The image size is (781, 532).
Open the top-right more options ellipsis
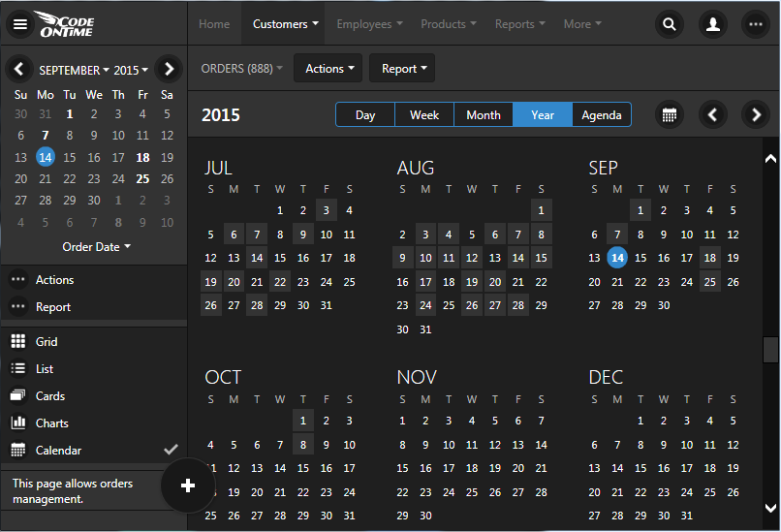pyautogui.click(x=757, y=24)
